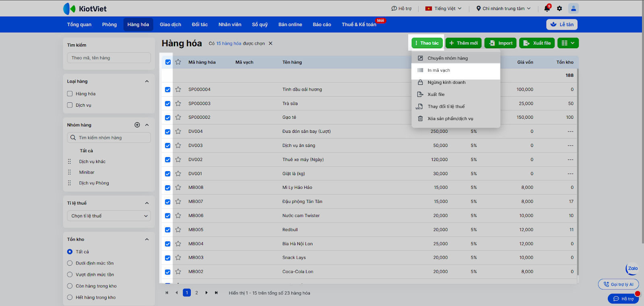This screenshot has height=306, width=644.
Task: Choose Xóa sản phẩm/dịch vụ option
Action: (456, 118)
